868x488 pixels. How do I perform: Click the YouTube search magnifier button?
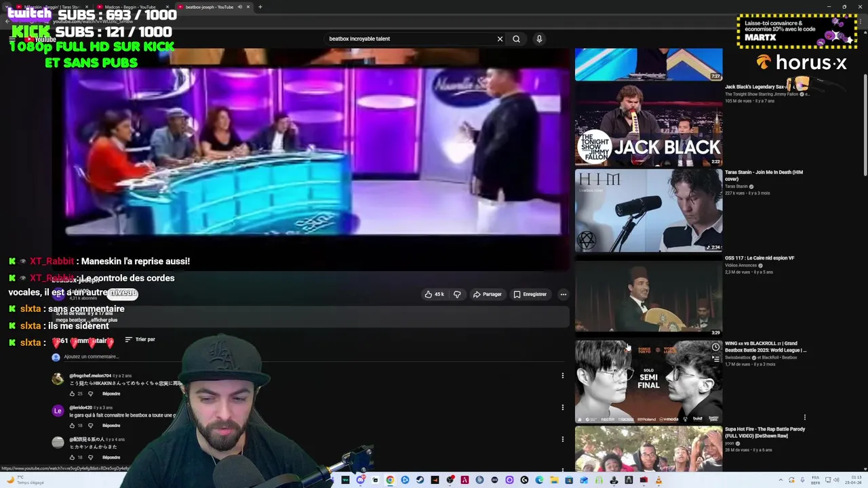pos(516,39)
